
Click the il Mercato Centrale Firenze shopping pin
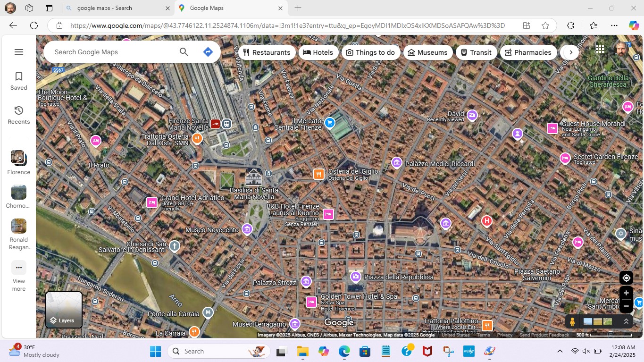click(330, 123)
